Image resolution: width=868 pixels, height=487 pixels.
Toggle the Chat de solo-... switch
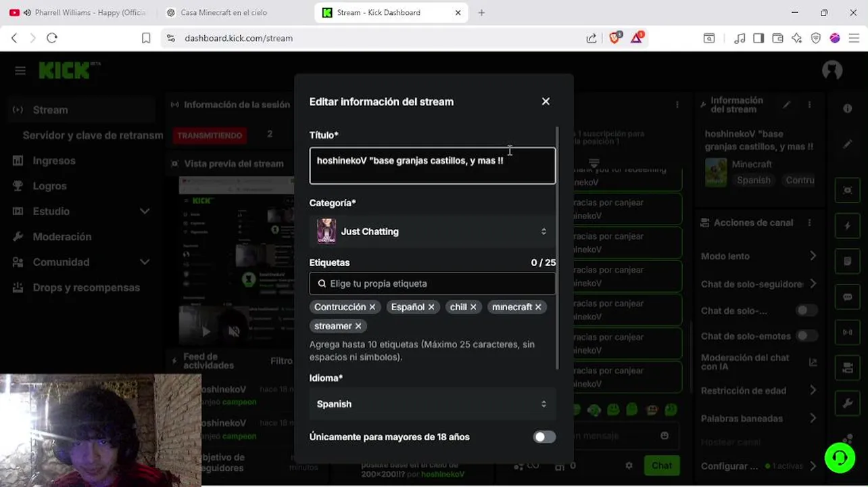point(805,310)
